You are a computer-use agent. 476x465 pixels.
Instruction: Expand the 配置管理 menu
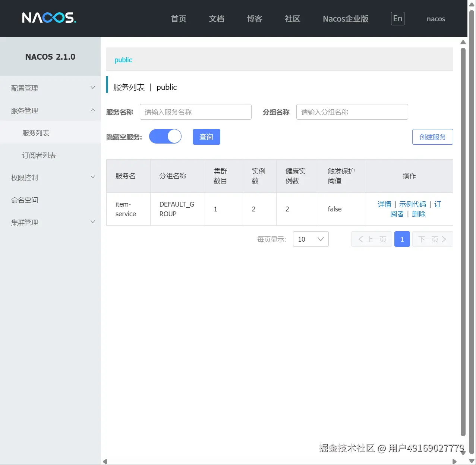click(50, 88)
